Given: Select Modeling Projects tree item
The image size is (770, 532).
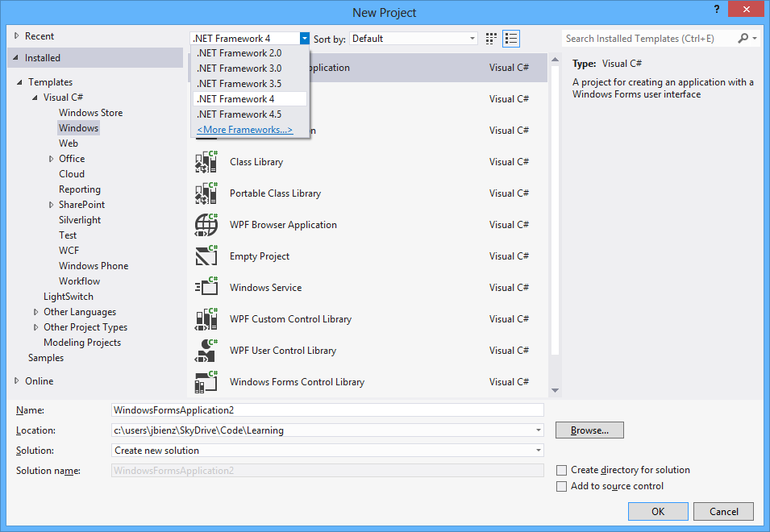Looking at the screenshot, I should [x=82, y=343].
